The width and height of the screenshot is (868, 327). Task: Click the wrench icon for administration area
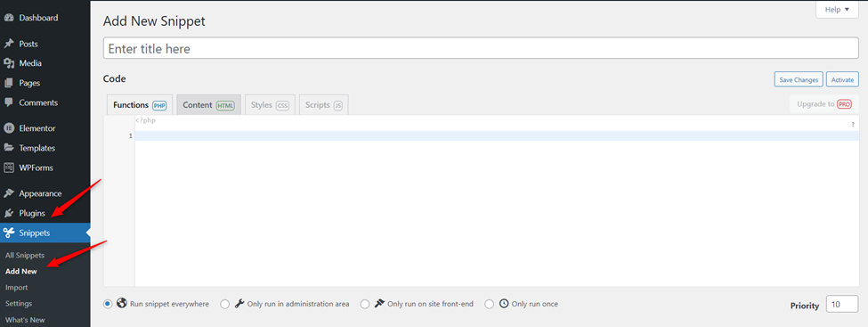point(239,304)
